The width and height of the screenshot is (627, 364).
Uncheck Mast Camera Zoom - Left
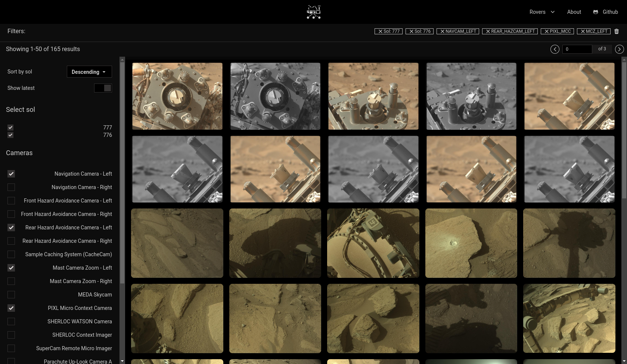tap(11, 268)
